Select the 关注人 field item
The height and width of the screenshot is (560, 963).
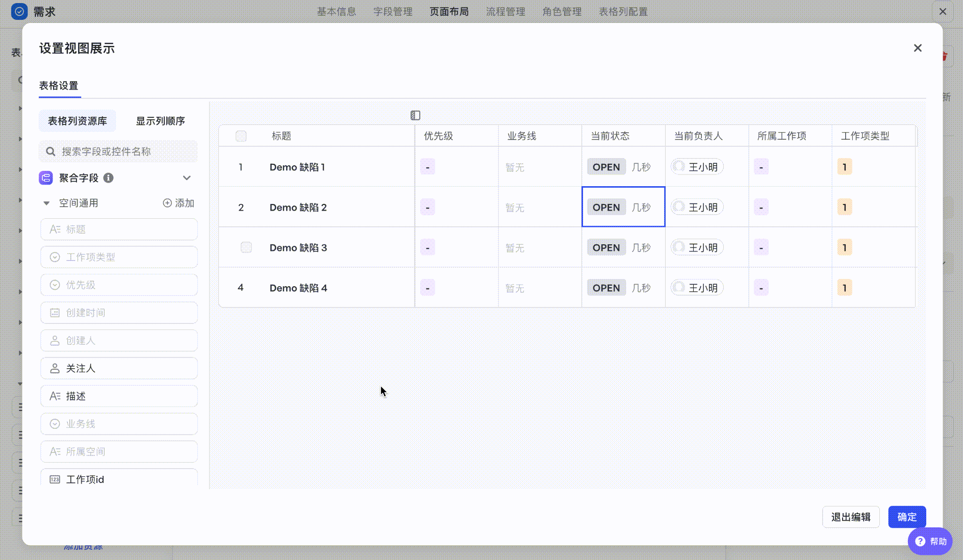tap(119, 368)
